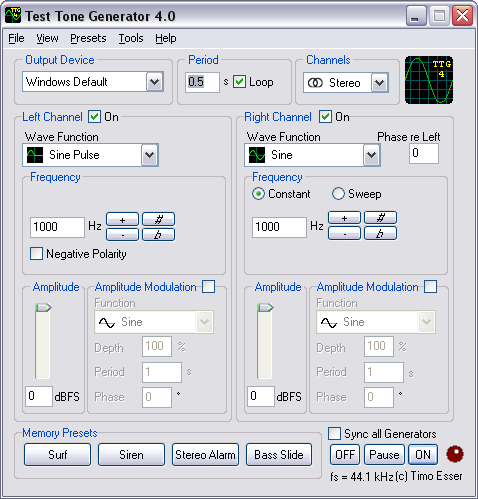Open the Tools menu
This screenshot has height=499, width=478.
131,38
